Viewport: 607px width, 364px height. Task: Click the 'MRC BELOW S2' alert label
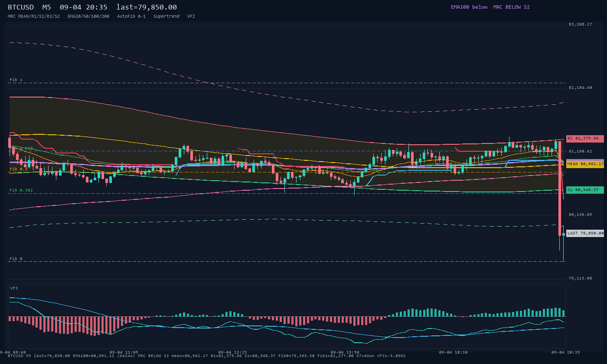coord(512,7)
